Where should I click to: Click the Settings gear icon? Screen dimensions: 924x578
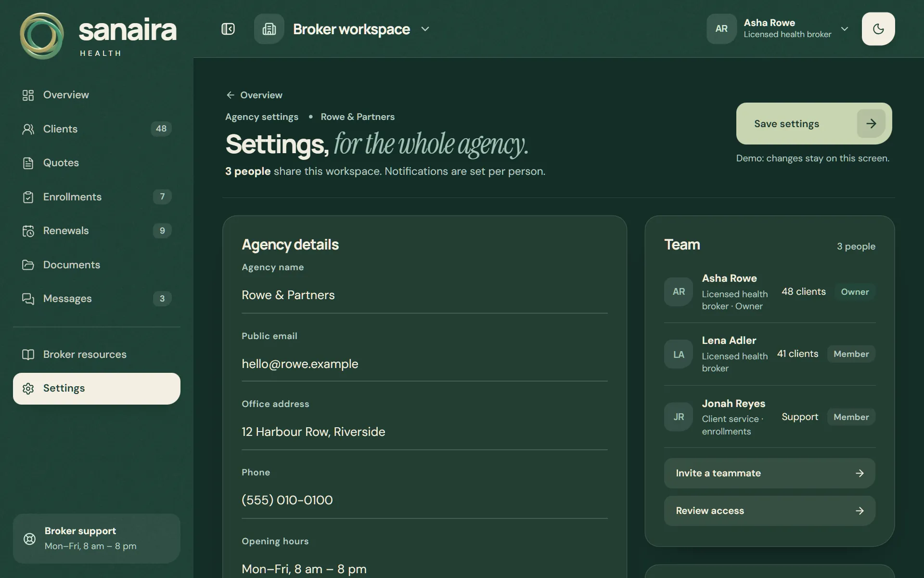point(28,388)
